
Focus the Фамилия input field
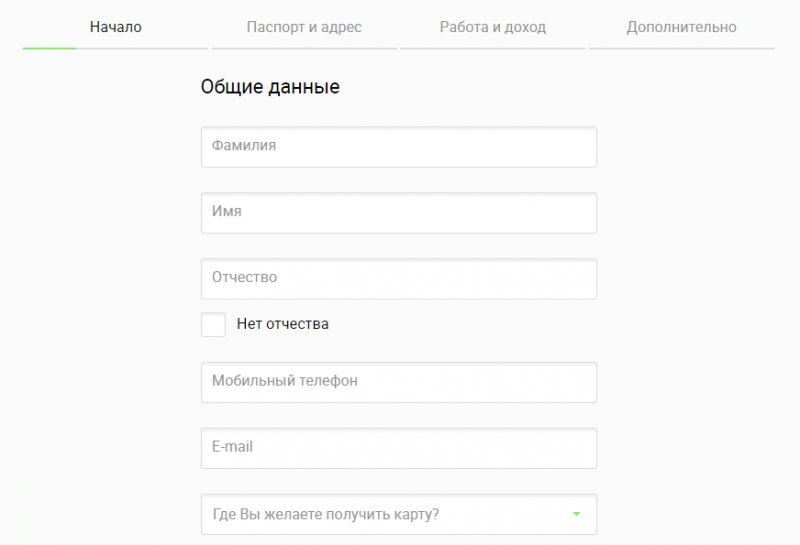pyautogui.click(x=398, y=147)
